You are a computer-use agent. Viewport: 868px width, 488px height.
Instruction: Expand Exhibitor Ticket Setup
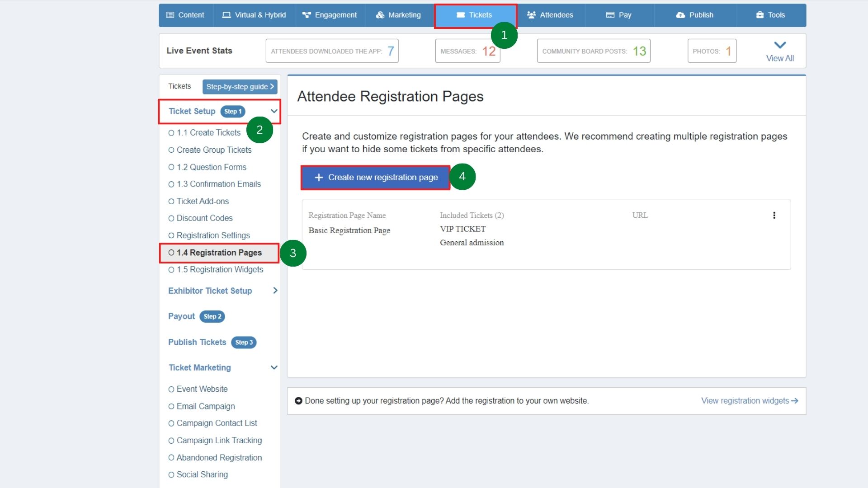click(275, 291)
